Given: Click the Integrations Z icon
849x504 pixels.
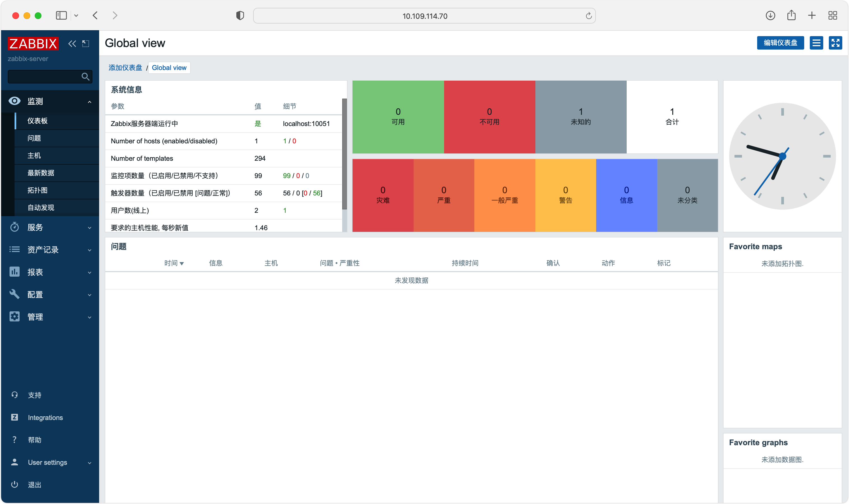Looking at the screenshot, I should tap(14, 417).
